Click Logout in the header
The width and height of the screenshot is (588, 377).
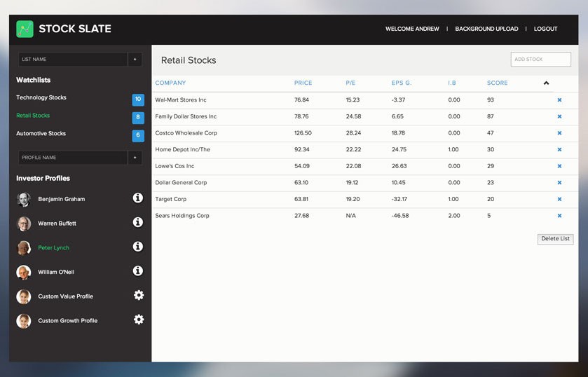[546, 29]
